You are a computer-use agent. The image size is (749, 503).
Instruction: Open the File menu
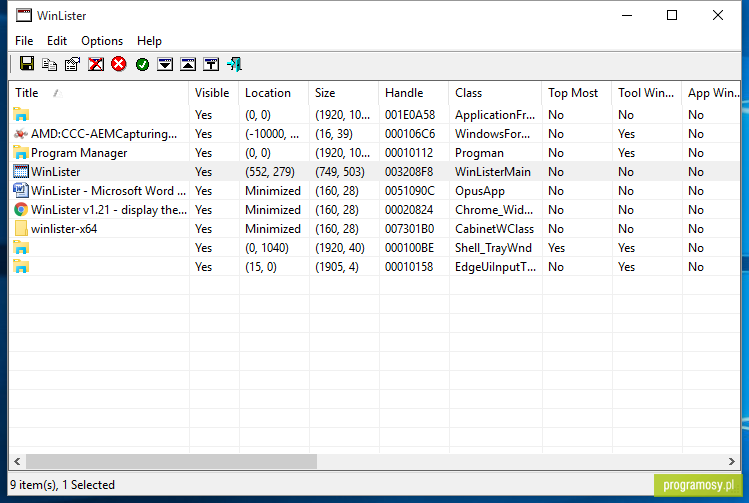coord(24,41)
